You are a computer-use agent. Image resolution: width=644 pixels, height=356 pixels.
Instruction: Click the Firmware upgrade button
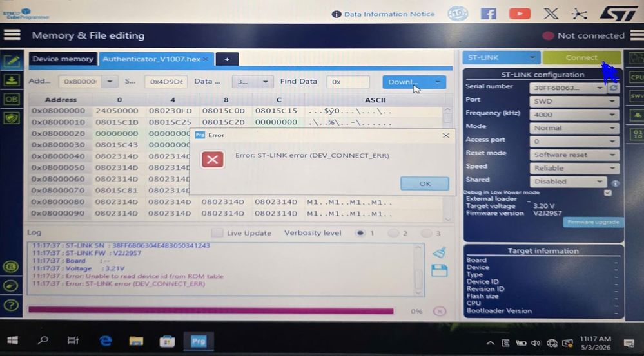point(593,222)
